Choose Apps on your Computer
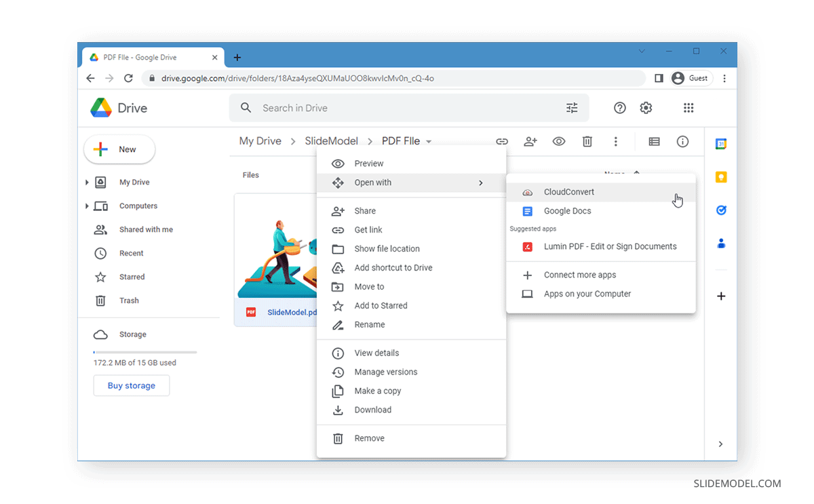Image resolution: width=814 pixels, height=504 pixels. 601,294
